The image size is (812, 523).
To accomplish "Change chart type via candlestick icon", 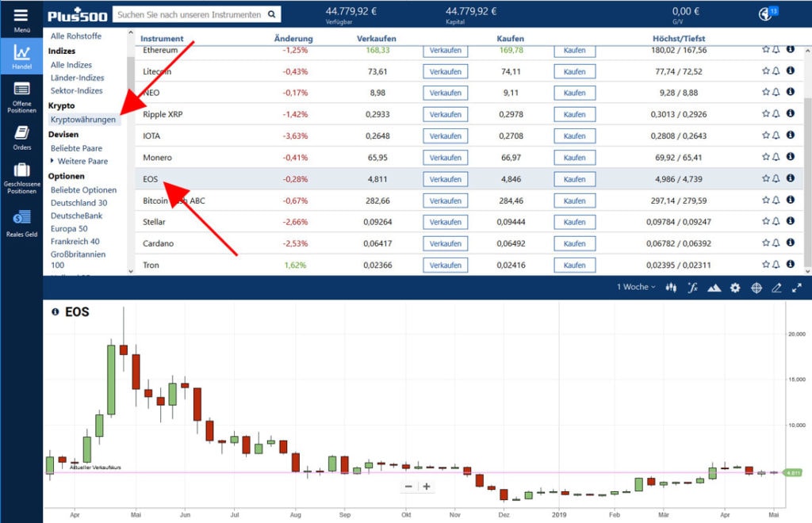I will [x=672, y=288].
